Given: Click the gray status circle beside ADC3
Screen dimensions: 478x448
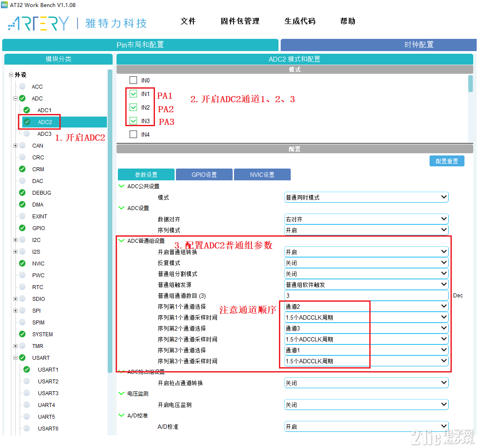Looking at the screenshot, I should (x=27, y=134).
